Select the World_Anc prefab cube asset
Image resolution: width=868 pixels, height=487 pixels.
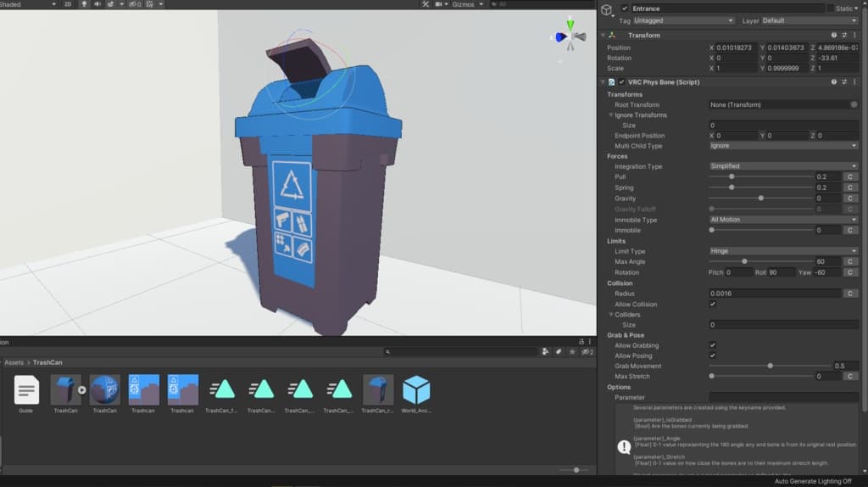tap(416, 390)
